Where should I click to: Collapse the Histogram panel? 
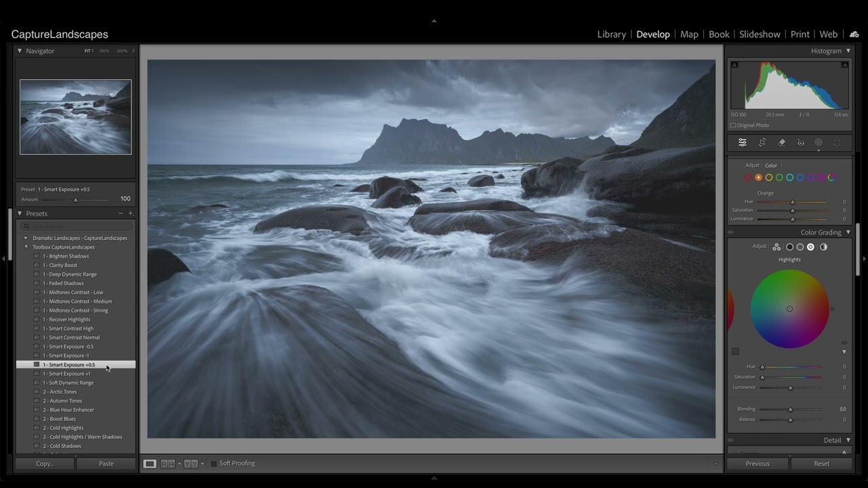pyautogui.click(x=848, y=51)
